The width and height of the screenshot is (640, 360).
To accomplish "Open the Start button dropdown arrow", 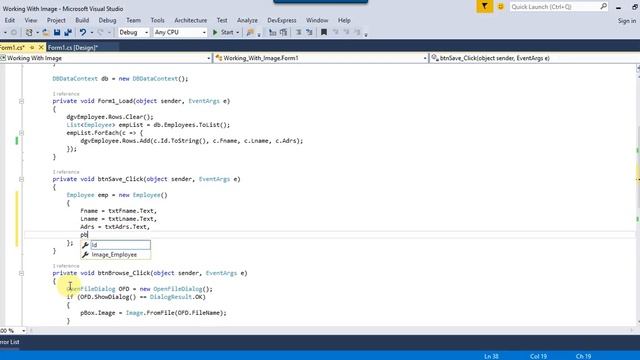I will [238, 32].
